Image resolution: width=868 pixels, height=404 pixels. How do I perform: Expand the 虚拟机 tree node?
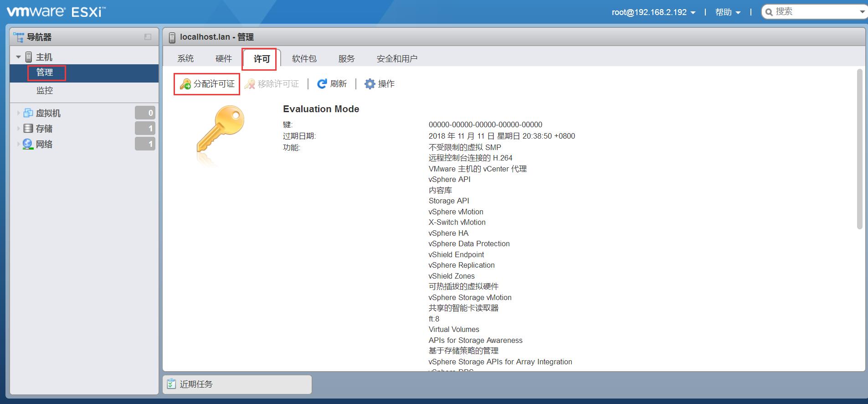click(18, 113)
